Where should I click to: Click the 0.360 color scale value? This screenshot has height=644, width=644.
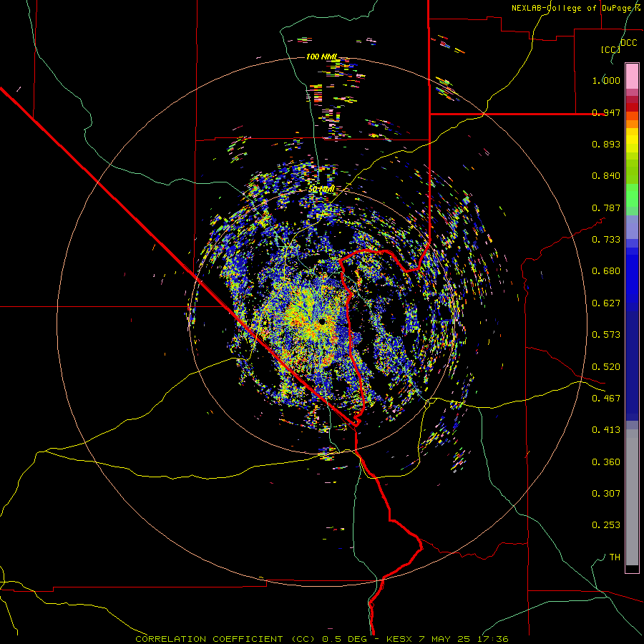click(606, 462)
